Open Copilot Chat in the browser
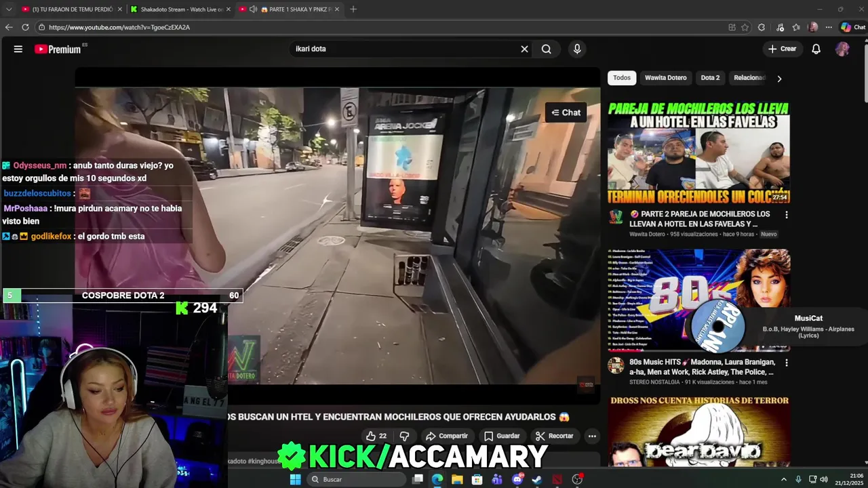Image resolution: width=868 pixels, height=488 pixels. pyautogui.click(x=852, y=27)
